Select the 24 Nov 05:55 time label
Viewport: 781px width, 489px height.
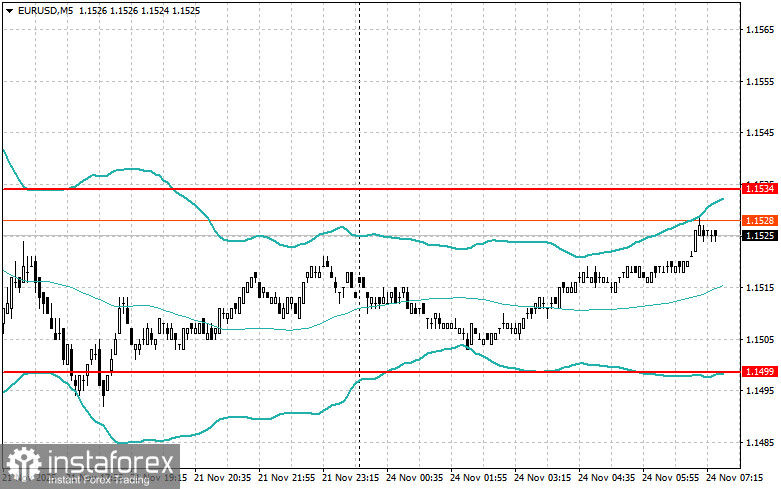pos(670,478)
